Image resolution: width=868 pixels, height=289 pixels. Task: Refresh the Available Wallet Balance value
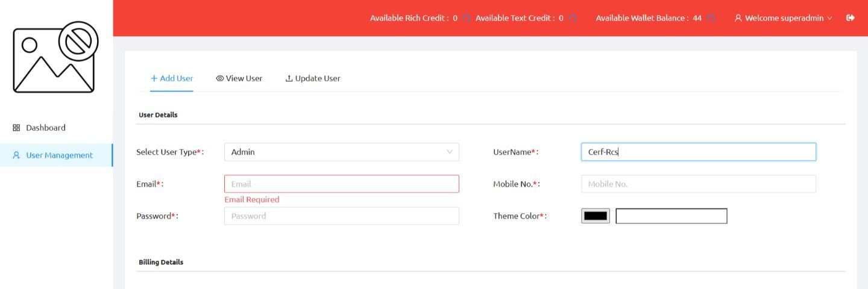(x=711, y=18)
